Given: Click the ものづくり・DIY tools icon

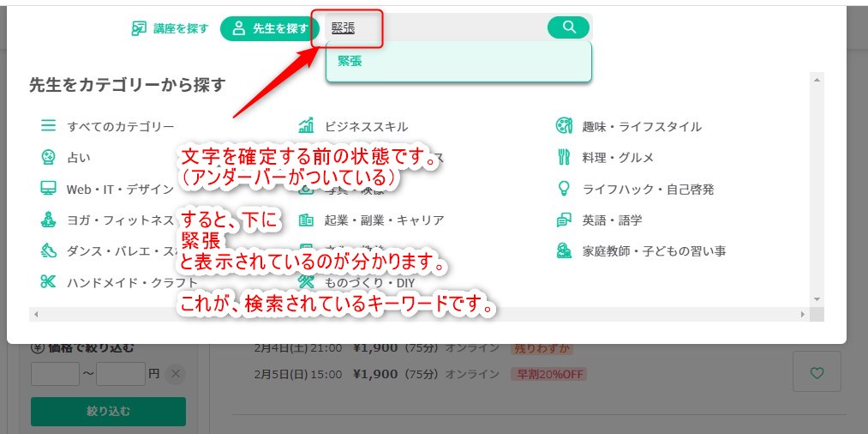Looking at the screenshot, I should (x=306, y=282).
